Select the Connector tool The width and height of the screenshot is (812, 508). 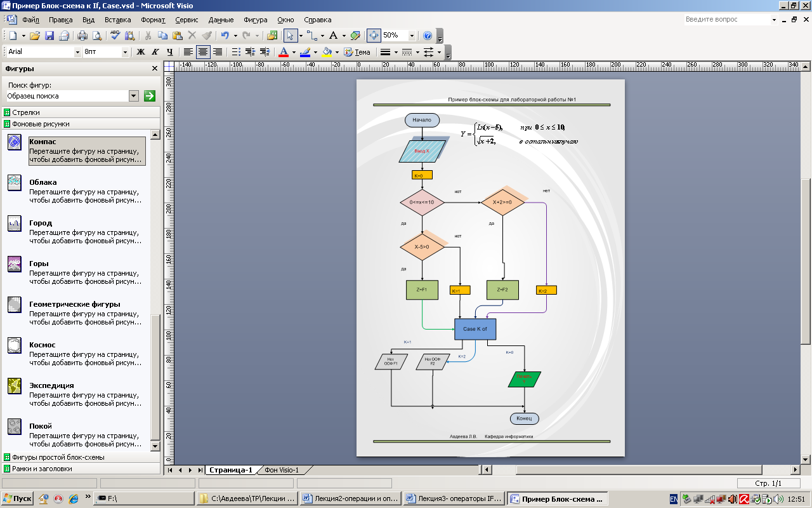[x=311, y=36]
